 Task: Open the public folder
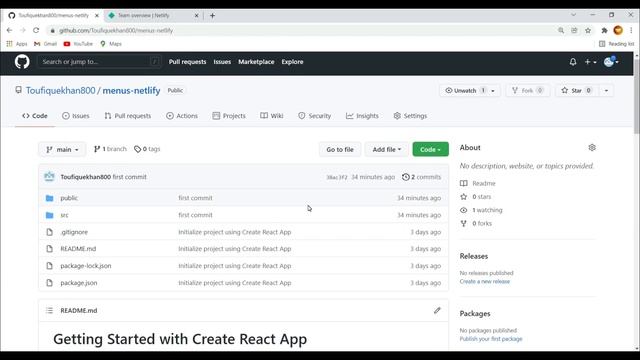[x=69, y=198]
